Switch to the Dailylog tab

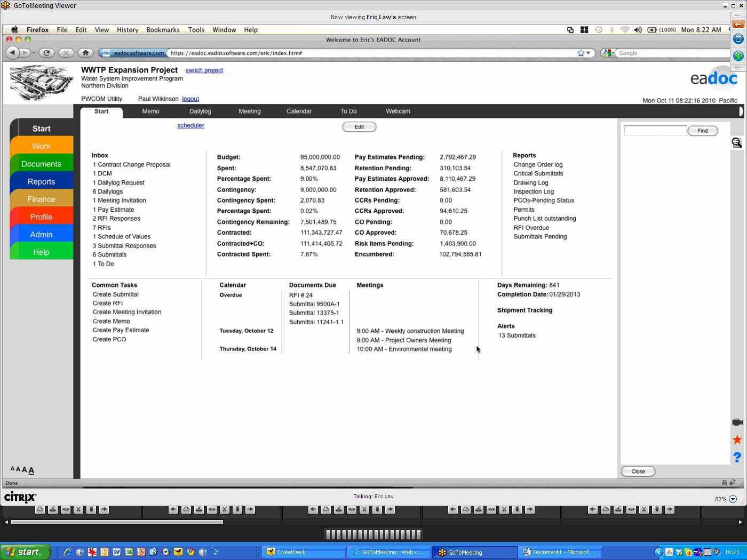tap(200, 111)
